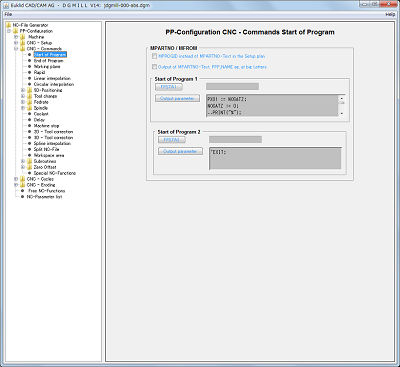Image resolution: width=400 pixels, height=367 pixels.
Task: Open the Help menu
Action: 390,14
